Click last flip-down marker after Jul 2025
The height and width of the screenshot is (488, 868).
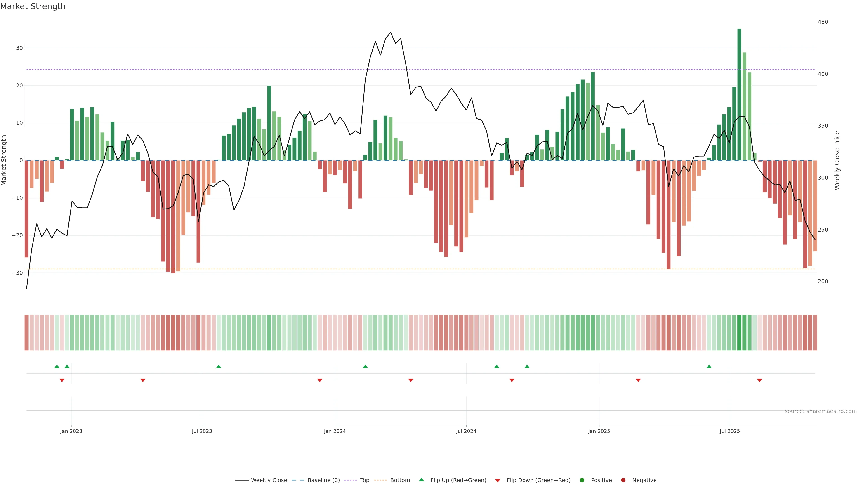(759, 380)
